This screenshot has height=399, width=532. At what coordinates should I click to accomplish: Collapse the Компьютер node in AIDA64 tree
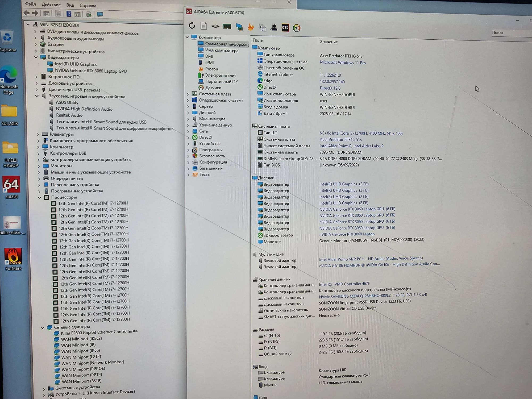click(187, 37)
